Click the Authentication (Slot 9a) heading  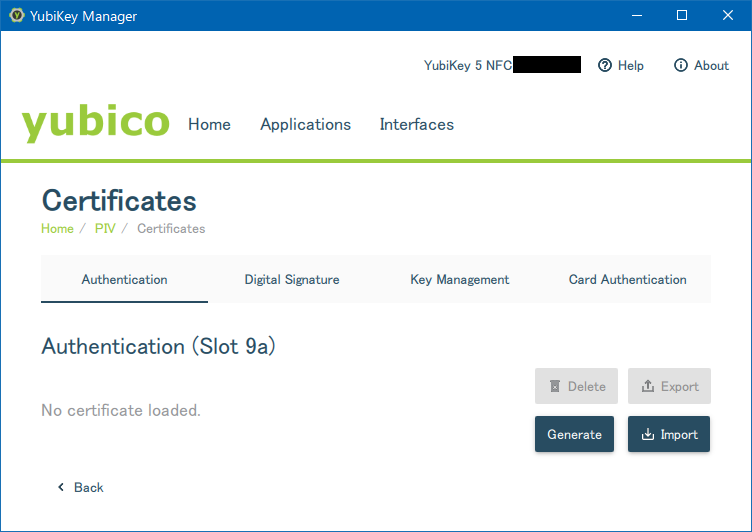click(159, 346)
